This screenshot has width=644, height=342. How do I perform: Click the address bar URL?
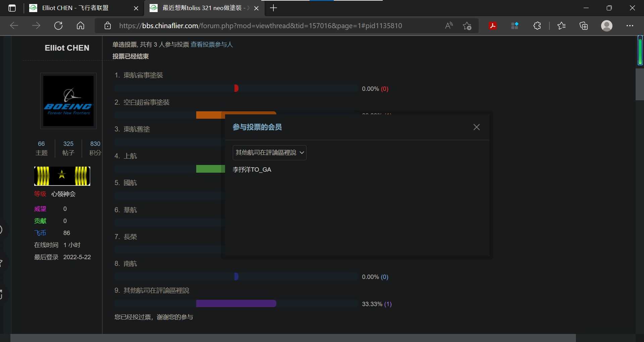click(x=261, y=26)
